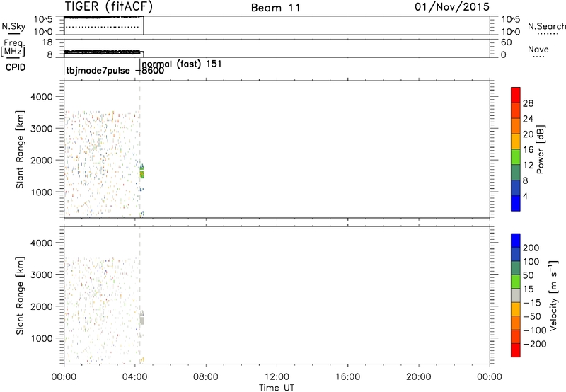Click the red bottom segment of Velocity colorbar
Viewport: 566px width, 392px height.
516,350
